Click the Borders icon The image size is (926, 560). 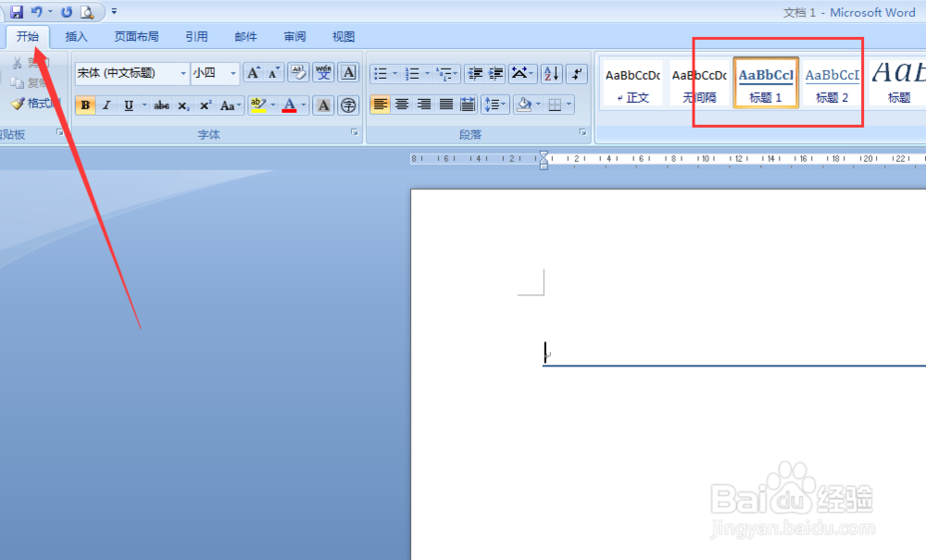pyautogui.click(x=555, y=105)
